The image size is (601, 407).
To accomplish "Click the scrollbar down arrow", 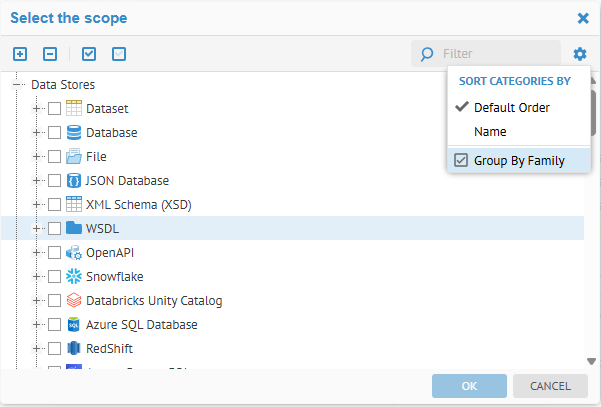I will click(x=592, y=362).
